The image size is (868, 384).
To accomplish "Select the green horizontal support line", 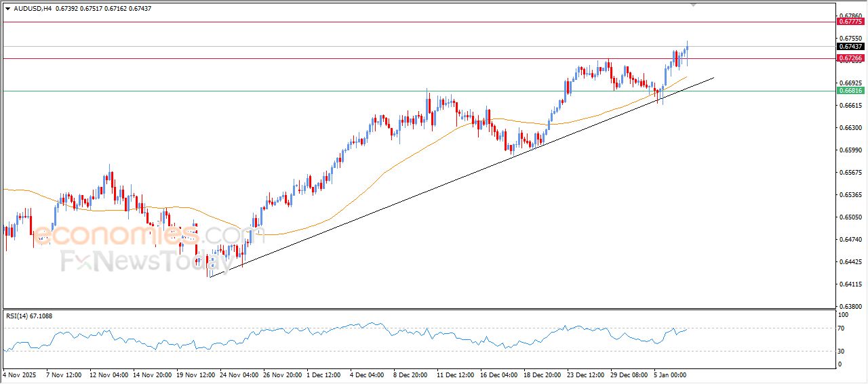I will pyautogui.click(x=271, y=91).
